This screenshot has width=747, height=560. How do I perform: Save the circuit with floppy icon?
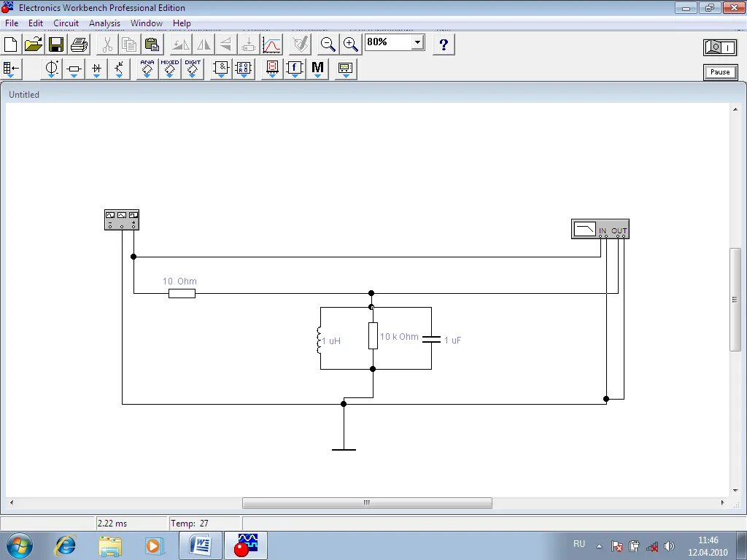(x=56, y=44)
